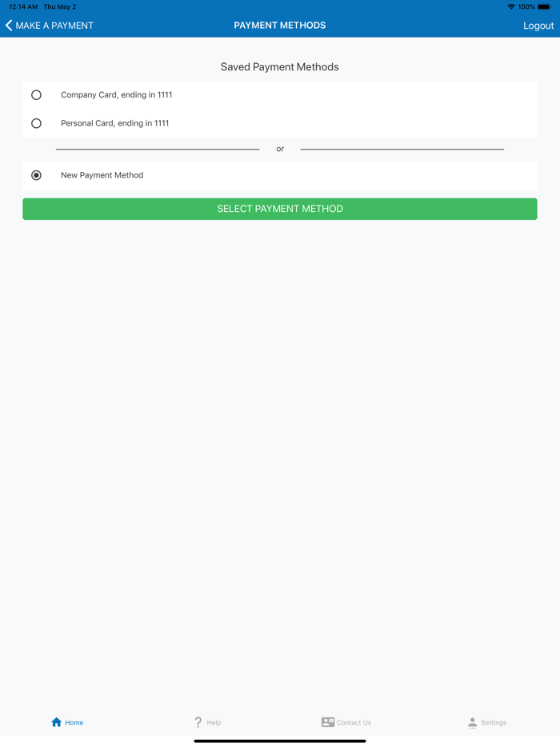Switch to the Settings tab
This screenshot has width=560, height=747.
coord(487,722)
